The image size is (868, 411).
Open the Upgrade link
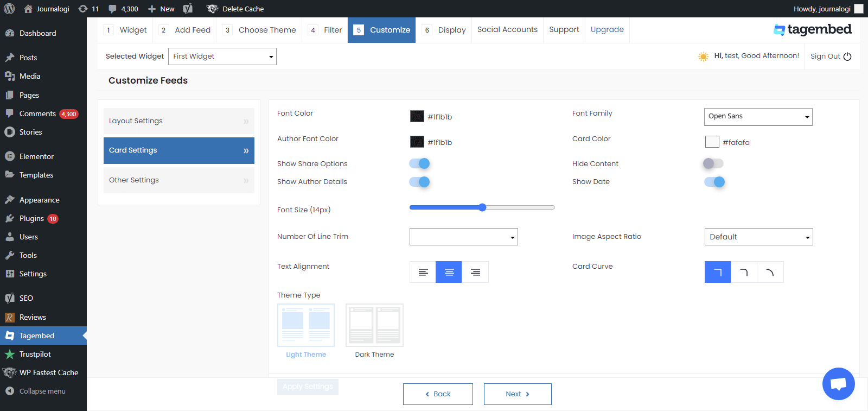tap(607, 30)
